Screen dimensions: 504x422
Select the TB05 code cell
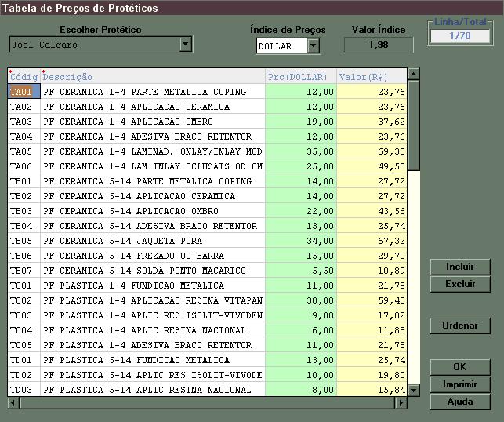[x=24, y=241]
